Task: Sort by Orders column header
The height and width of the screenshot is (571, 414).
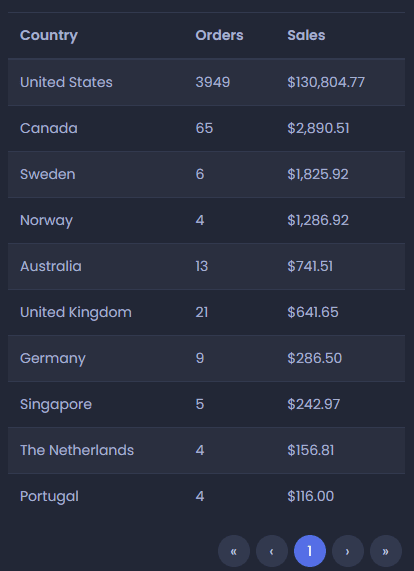Action: click(x=219, y=35)
